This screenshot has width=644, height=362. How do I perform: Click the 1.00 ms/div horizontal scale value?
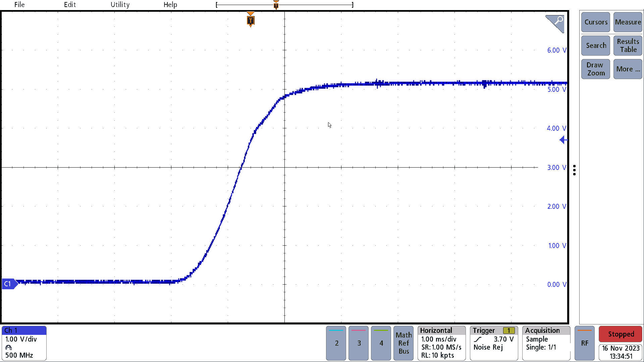point(439,339)
